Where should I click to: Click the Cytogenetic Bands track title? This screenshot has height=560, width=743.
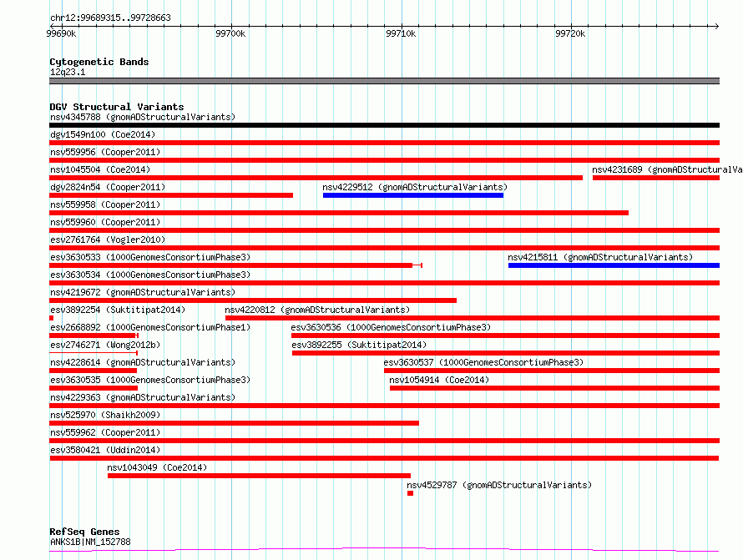[x=99, y=62]
